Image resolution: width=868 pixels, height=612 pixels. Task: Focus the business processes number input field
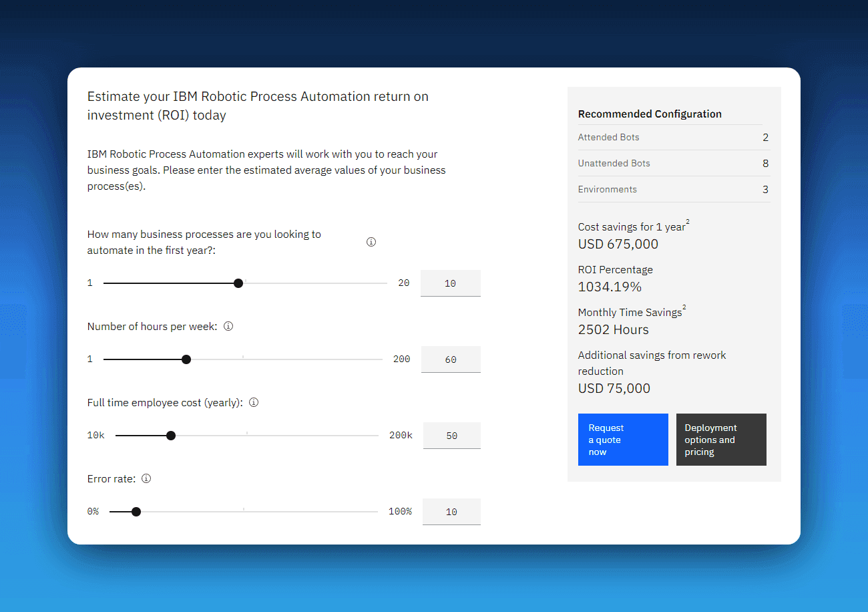point(450,283)
